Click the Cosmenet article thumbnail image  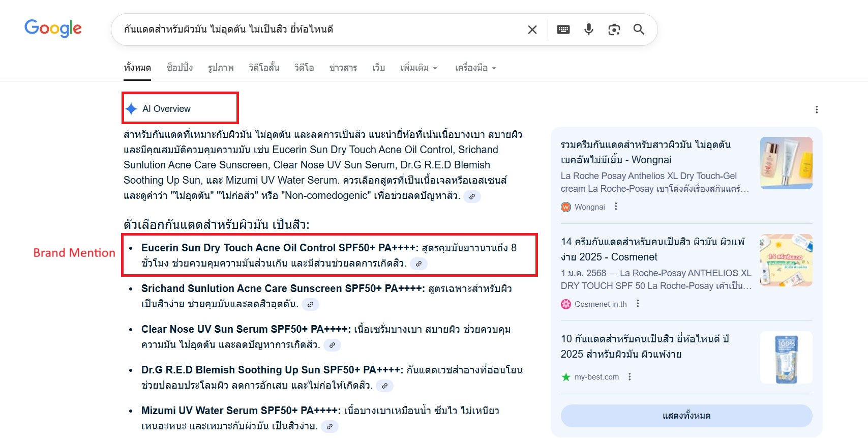(786, 260)
